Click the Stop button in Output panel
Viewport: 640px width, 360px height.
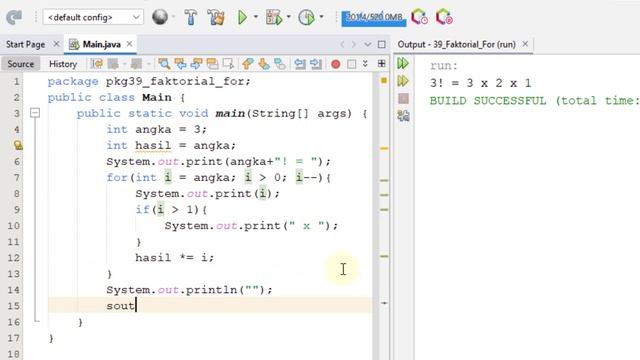pyautogui.click(x=403, y=98)
